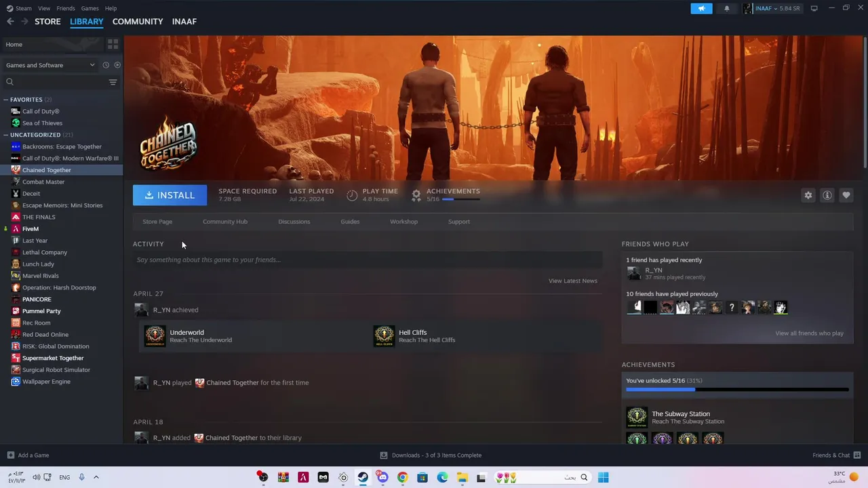The width and height of the screenshot is (868, 488).
Task: Open the Steam announcements megaphone button
Action: click(x=701, y=8)
